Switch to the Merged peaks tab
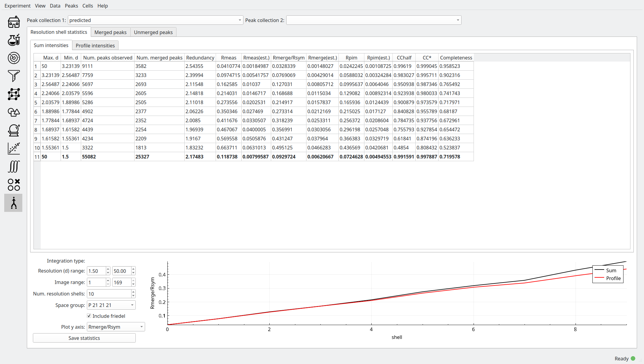This screenshot has height=364, width=644. (110, 32)
